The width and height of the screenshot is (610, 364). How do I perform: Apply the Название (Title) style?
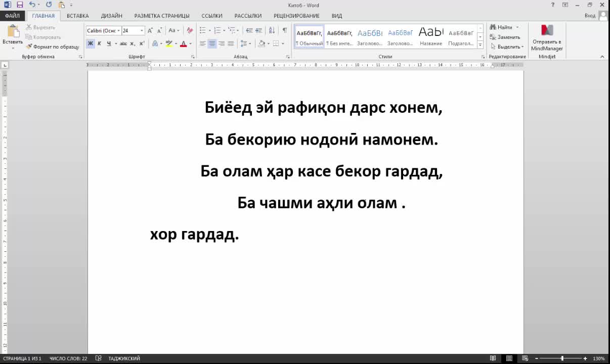coord(431,36)
